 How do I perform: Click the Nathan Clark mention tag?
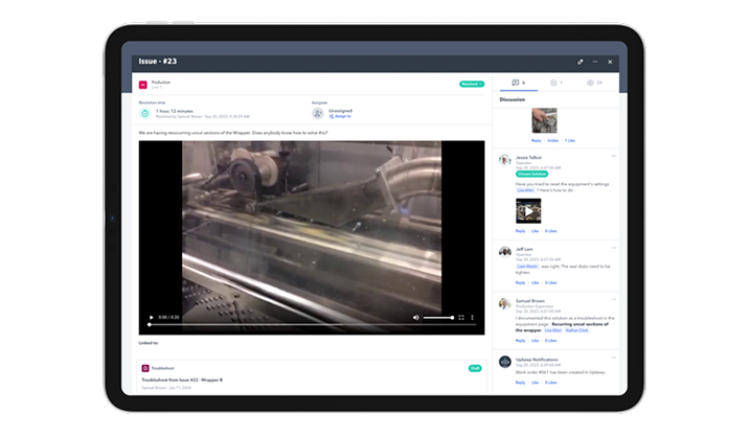coord(577,330)
